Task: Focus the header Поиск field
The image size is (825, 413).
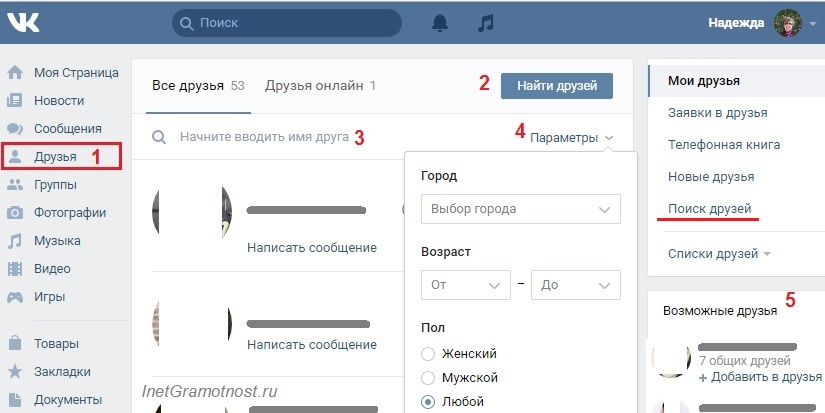Action: [287, 23]
